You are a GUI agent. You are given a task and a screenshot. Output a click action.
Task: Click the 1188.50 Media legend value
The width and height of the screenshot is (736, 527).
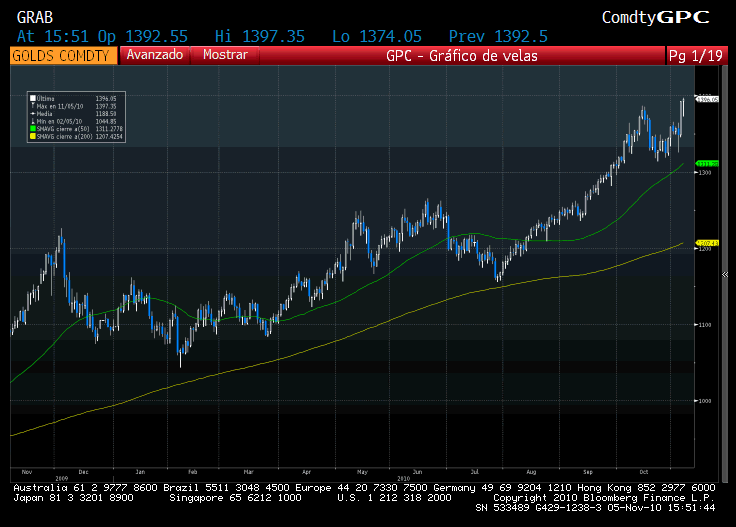point(106,114)
